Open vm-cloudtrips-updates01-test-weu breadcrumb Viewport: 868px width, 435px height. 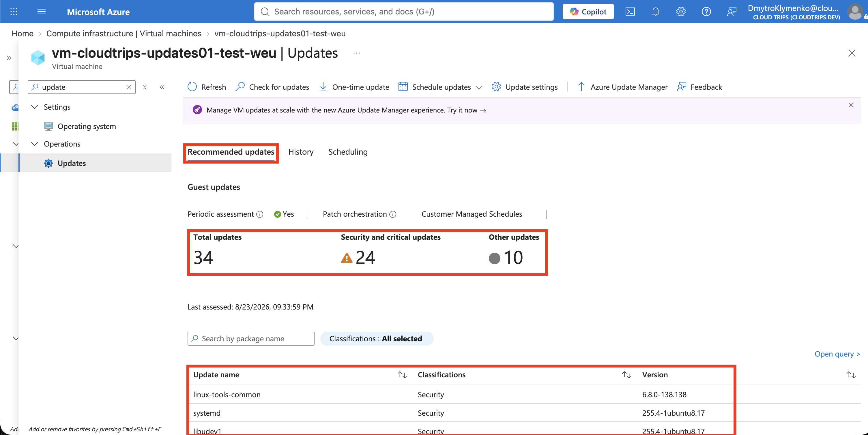(x=280, y=33)
